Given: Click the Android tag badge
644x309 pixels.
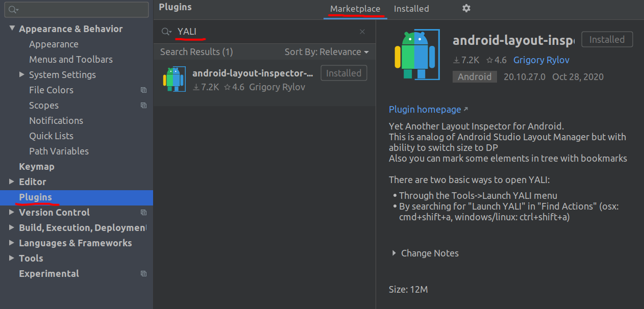Looking at the screenshot, I should pos(475,77).
